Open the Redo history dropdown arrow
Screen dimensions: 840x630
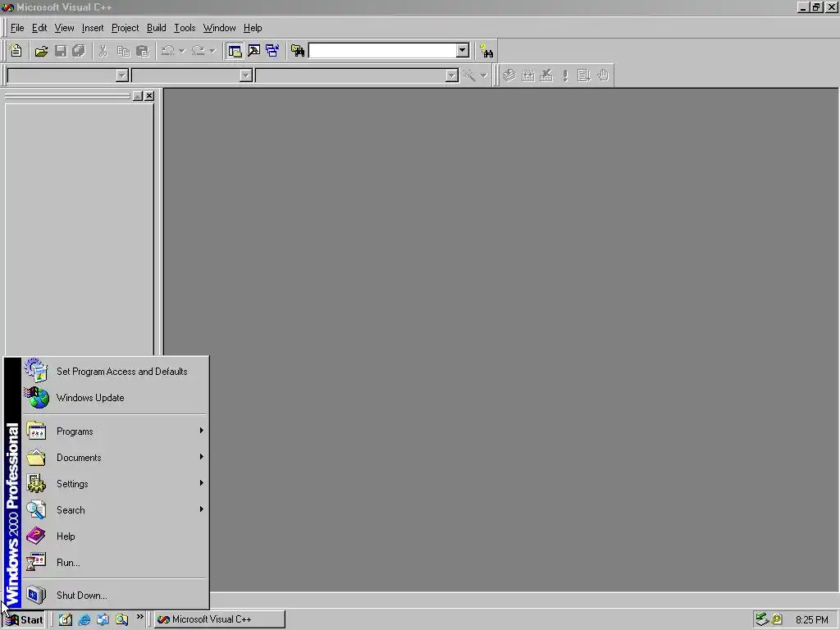click(x=212, y=51)
